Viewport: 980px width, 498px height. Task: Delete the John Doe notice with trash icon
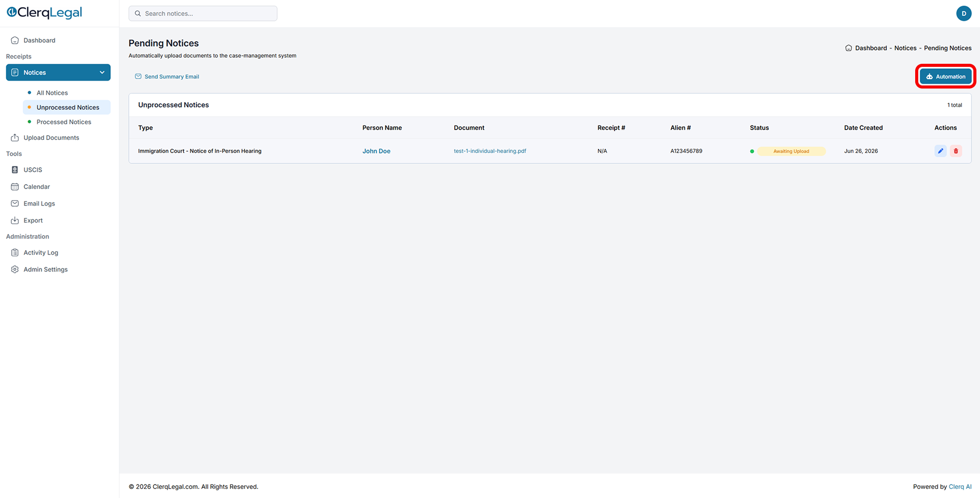click(x=956, y=151)
